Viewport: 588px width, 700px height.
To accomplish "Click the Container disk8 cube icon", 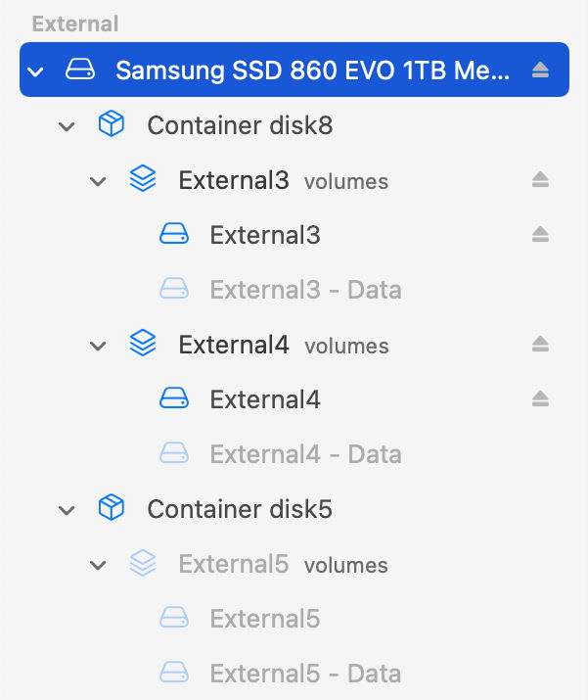I will pos(112,125).
